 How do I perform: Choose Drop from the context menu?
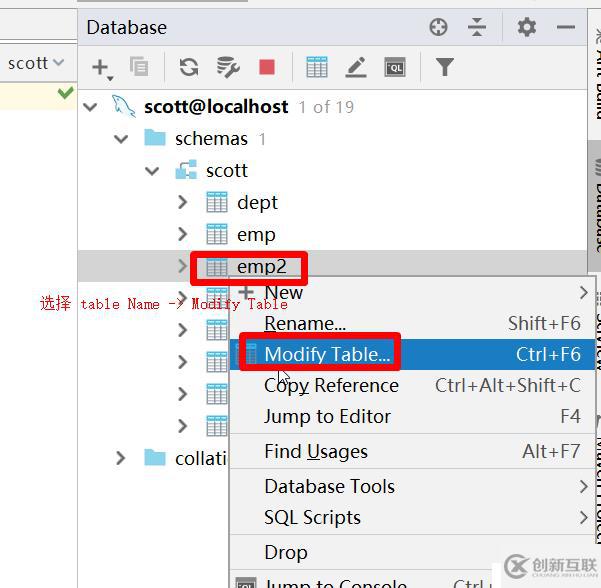(x=412, y=553)
